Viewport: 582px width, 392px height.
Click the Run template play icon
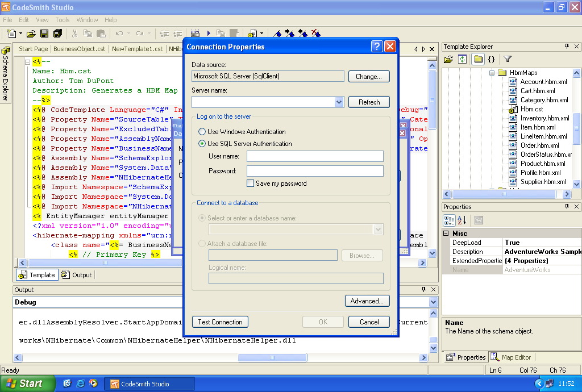tap(209, 34)
